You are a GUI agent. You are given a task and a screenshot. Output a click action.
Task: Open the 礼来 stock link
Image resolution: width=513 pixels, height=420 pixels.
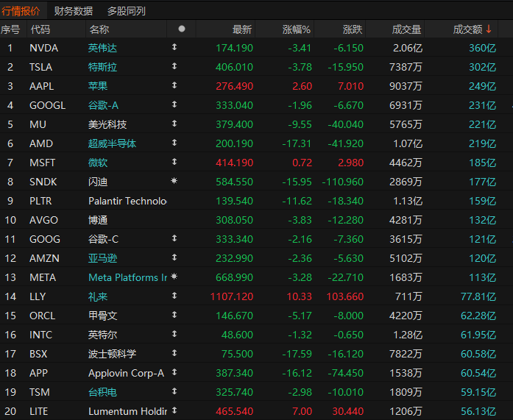(x=98, y=296)
